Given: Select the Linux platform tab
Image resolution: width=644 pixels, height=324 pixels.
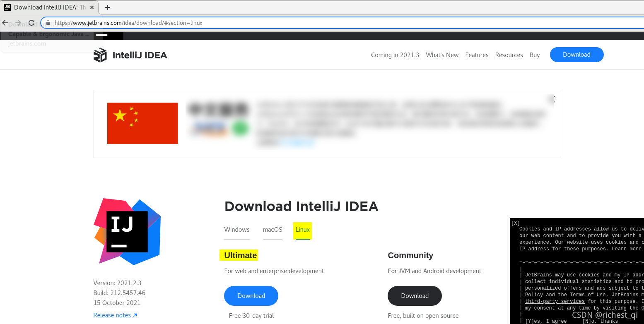Looking at the screenshot, I should coord(303,230).
